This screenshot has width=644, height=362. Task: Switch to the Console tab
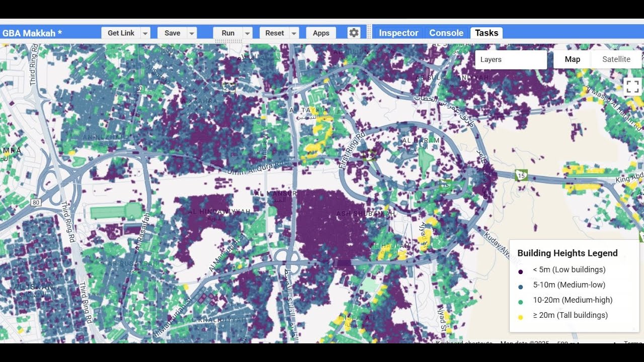click(x=446, y=33)
